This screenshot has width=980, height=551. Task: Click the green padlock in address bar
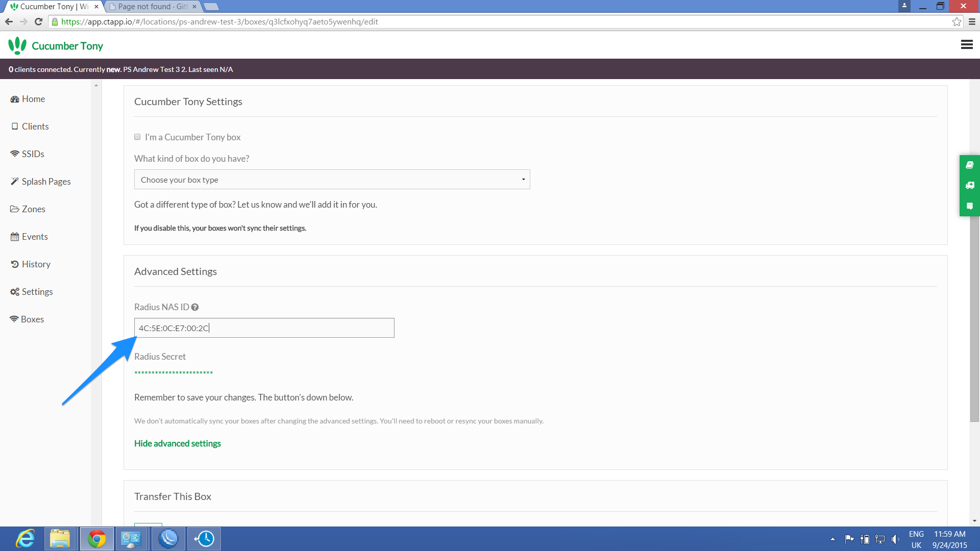(x=55, y=21)
